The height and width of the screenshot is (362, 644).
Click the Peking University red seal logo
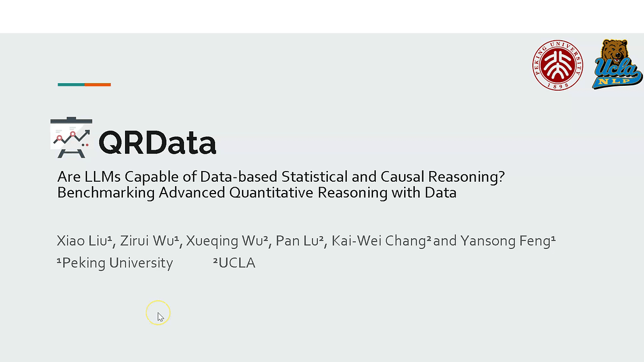tap(558, 65)
